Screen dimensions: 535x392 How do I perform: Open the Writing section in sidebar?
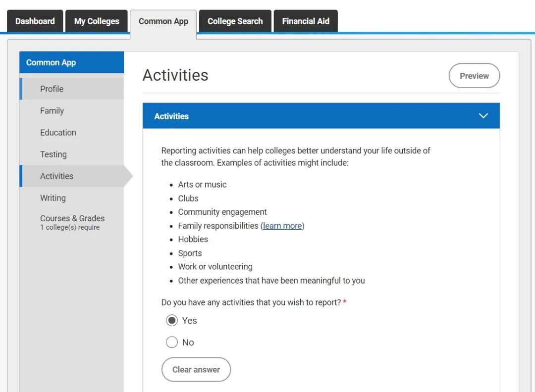72,198
